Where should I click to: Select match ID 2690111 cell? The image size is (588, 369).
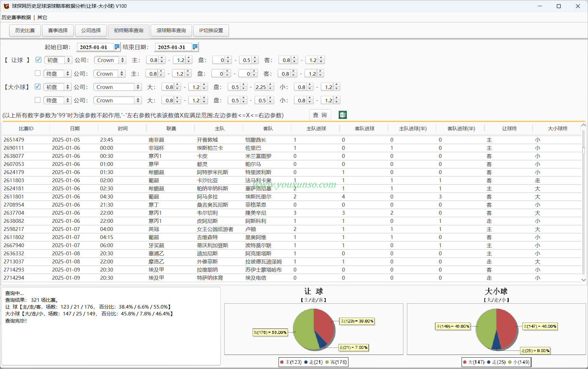14,148
